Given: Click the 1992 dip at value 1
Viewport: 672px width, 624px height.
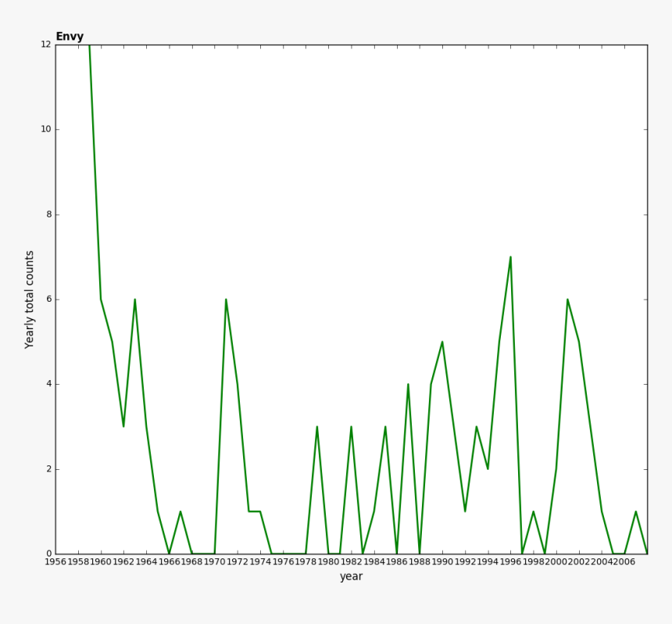Looking at the screenshot, I should [x=465, y=511].
